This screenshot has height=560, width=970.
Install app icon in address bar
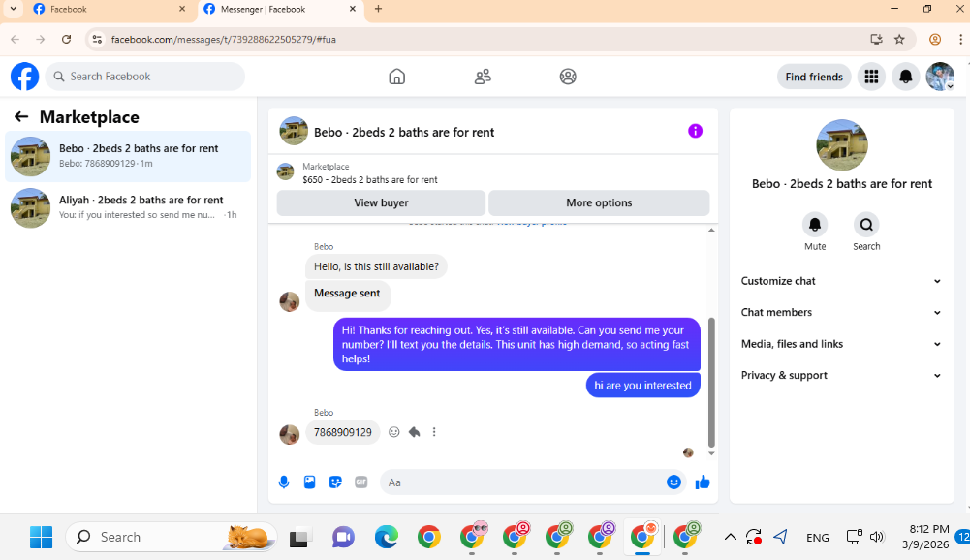pyautogui.click(x=877, y=39)
